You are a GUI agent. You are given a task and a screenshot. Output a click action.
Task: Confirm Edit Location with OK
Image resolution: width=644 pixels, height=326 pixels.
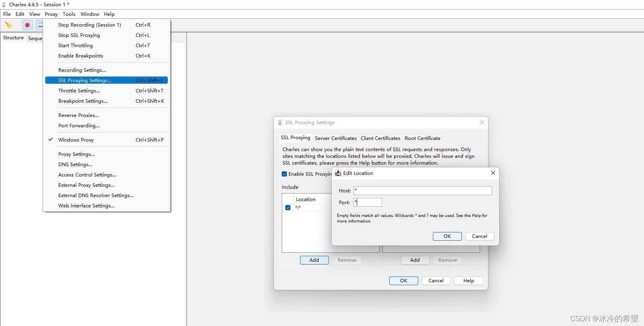click(x=447, y=236)
